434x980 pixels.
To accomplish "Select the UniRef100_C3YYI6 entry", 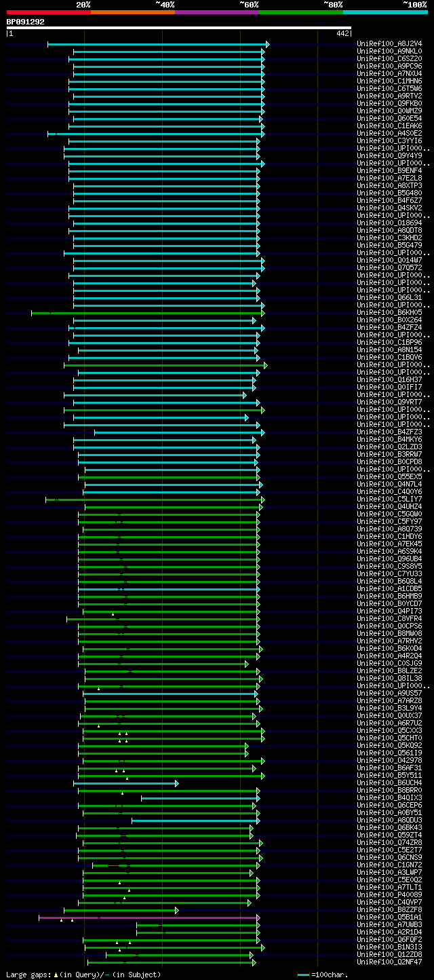I will click(389, 140).
